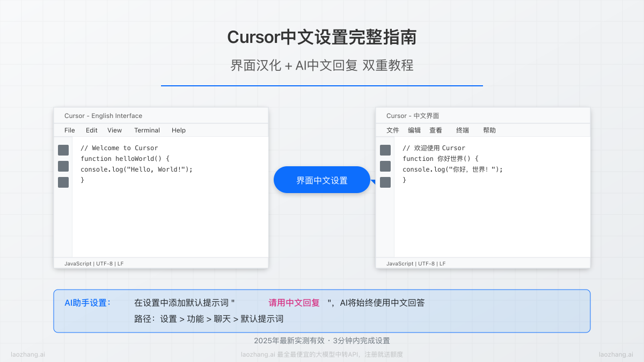Click the Cursor中文设置完整指南 heading
The image size is (644, 362).
322,38
